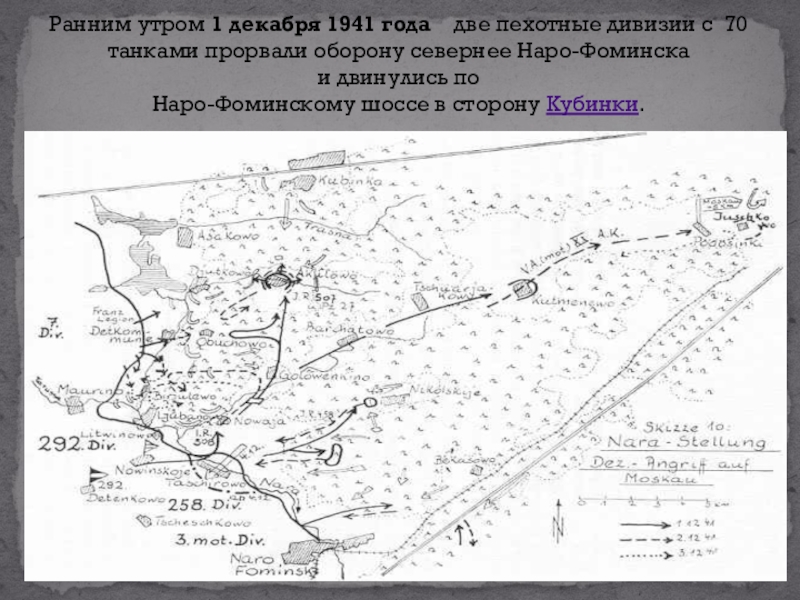Click the map label "Nowaja"
800x600 pixels.
(x=260, y=421)
